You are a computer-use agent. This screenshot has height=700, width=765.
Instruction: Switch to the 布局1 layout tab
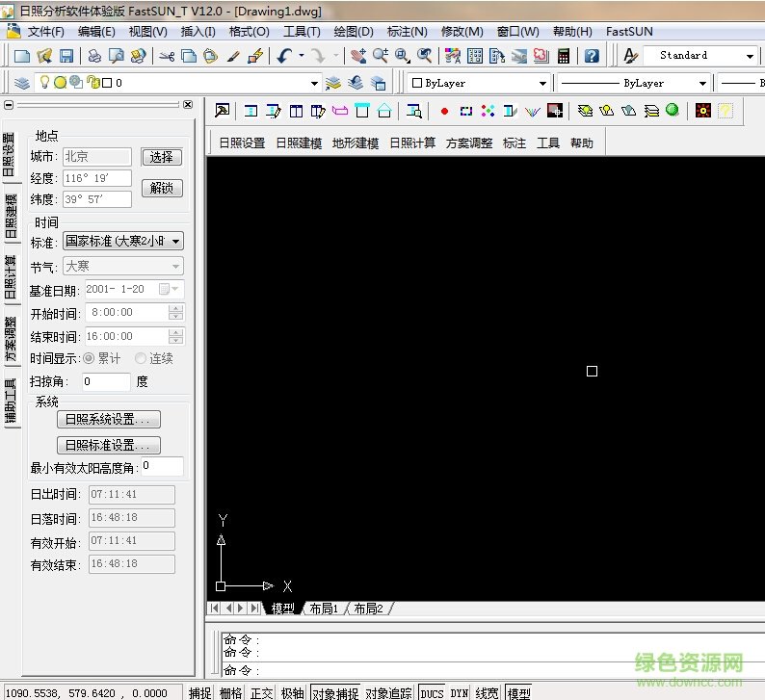tap(323, 609)
